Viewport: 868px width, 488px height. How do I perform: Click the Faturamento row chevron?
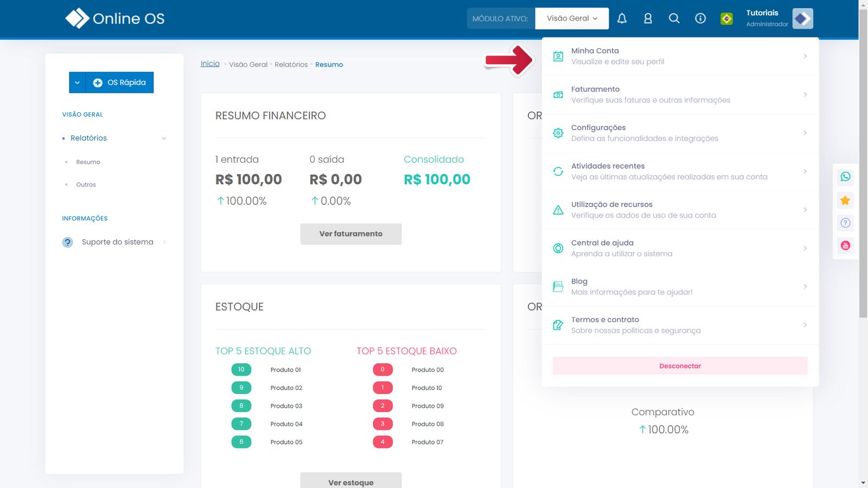click(805, 94)
